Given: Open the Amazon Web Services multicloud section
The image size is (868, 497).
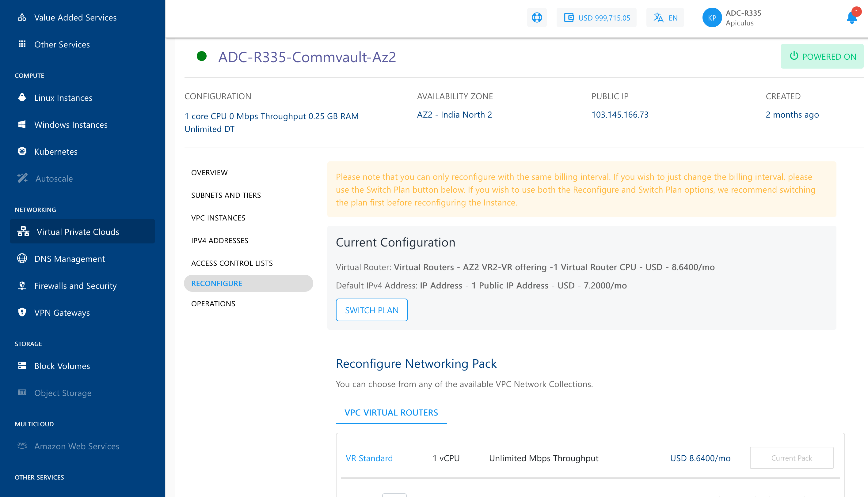Looking at the screenshot, I should coord(77,446).
